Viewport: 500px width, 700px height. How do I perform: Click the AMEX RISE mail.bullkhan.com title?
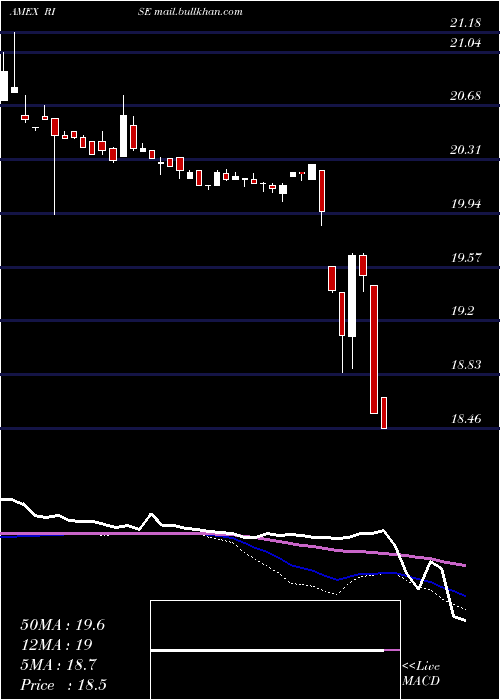[126, 12]
